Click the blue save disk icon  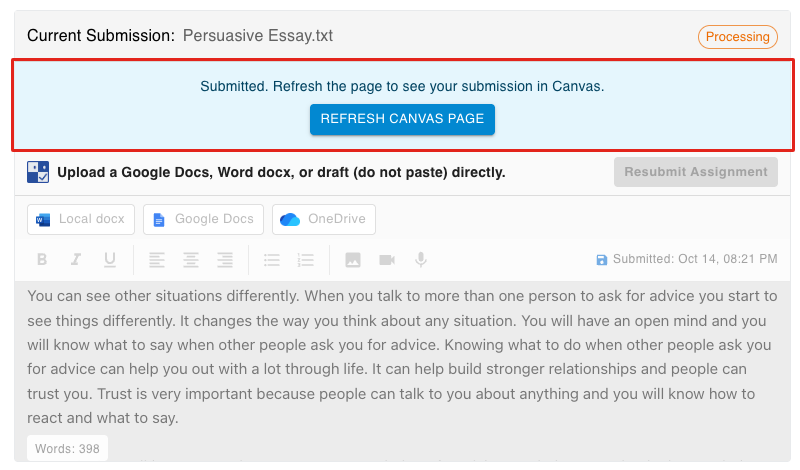tap(602, 260)
